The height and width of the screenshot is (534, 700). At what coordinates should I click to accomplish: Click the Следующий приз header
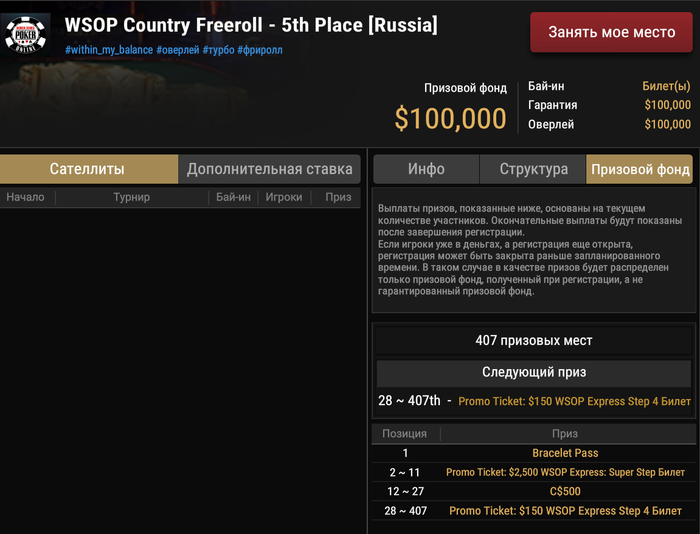[534, 372]
